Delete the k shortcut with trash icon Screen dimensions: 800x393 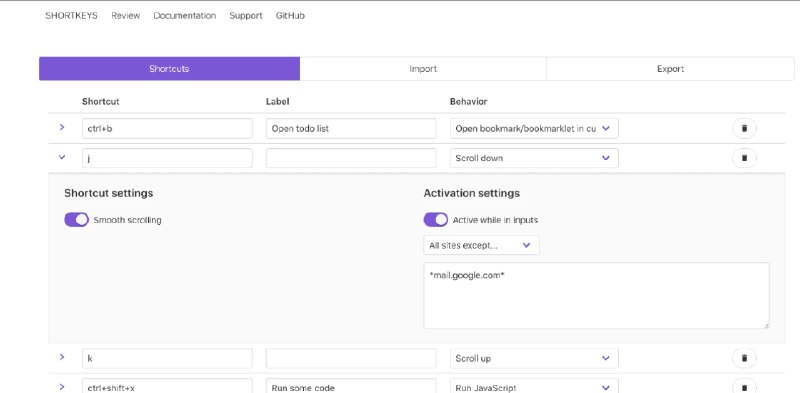744,358
